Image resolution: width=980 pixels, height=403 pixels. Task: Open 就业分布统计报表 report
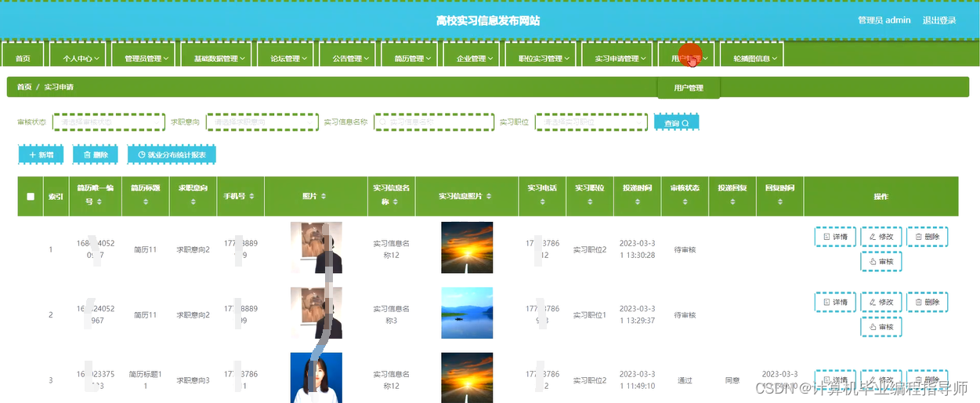tap(172, 155)
